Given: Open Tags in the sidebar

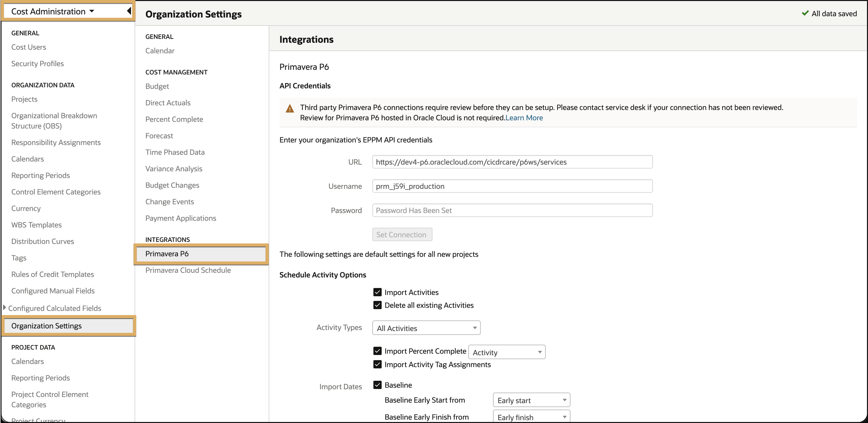Looking at the screenshot, I should pyautogui.click(x=19, y=258).
